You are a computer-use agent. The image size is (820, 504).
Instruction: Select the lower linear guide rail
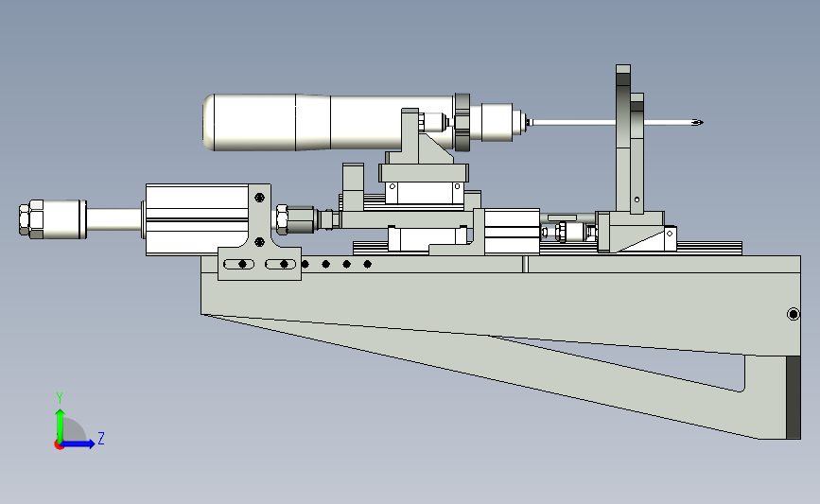[x=548, y=249]
